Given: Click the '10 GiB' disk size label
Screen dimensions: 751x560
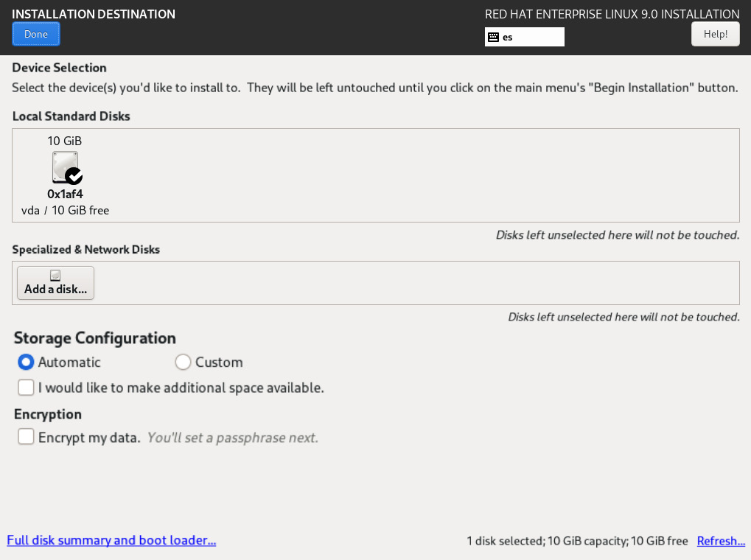Looking at the screenshot, I should [65, 141].
